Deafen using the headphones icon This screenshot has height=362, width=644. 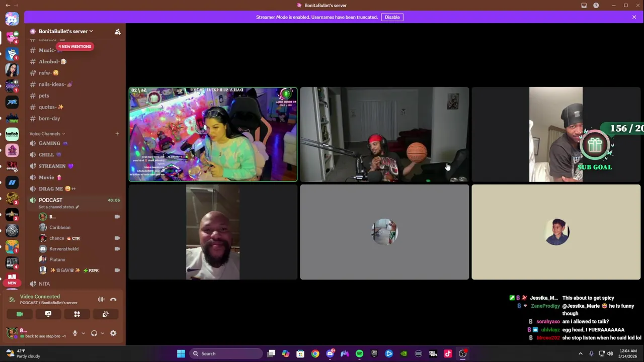point(94,333)
